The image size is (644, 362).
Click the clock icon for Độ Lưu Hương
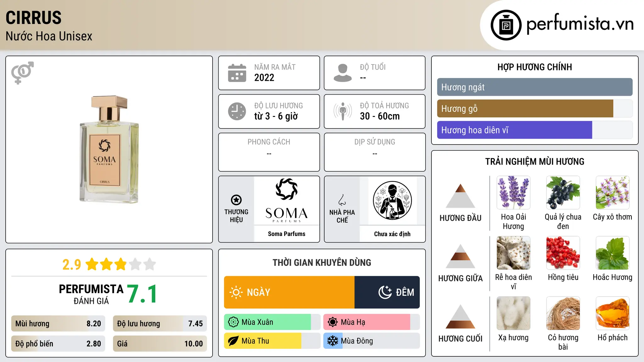pyautogui.click(x=237, y=111)
